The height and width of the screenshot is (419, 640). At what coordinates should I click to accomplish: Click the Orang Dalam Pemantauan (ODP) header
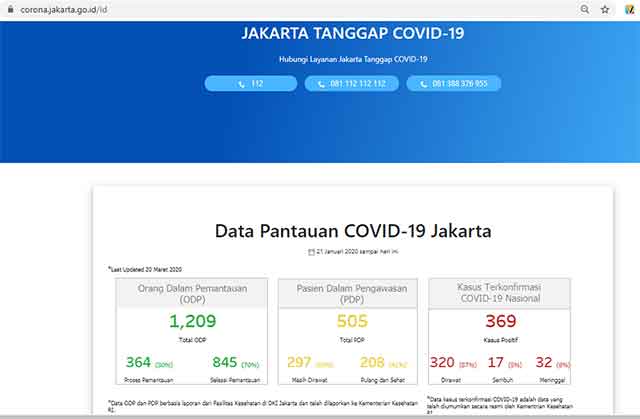coord(192,294)
